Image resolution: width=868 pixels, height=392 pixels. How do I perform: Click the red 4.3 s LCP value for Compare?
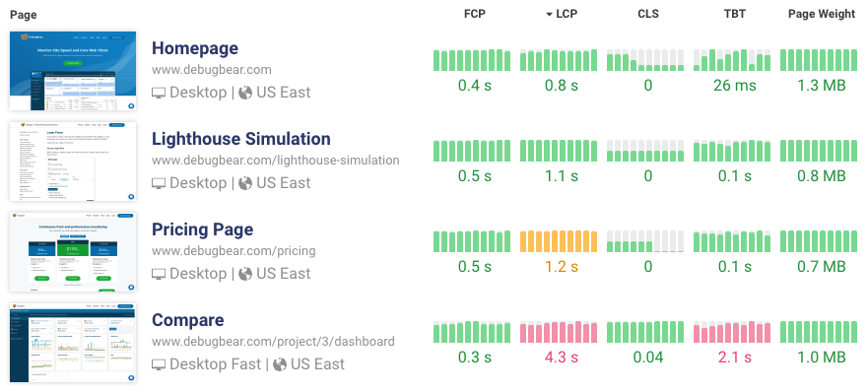coord(562,358)
